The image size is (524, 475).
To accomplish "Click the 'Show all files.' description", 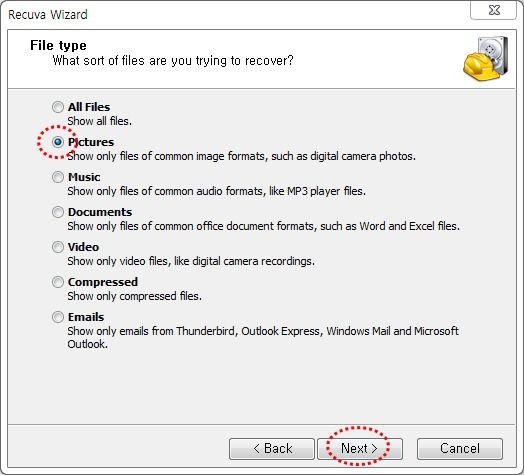I will pyautogui.click(x=100, y=121).
